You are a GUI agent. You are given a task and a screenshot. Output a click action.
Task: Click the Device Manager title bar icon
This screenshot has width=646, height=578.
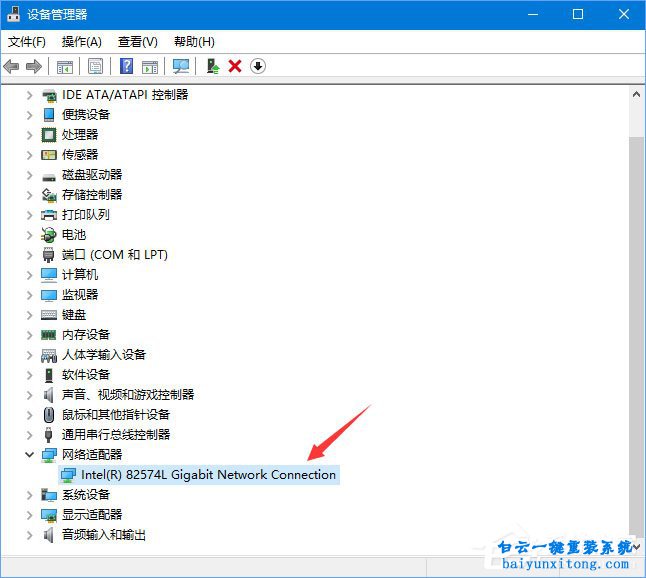tap(14, 14)
